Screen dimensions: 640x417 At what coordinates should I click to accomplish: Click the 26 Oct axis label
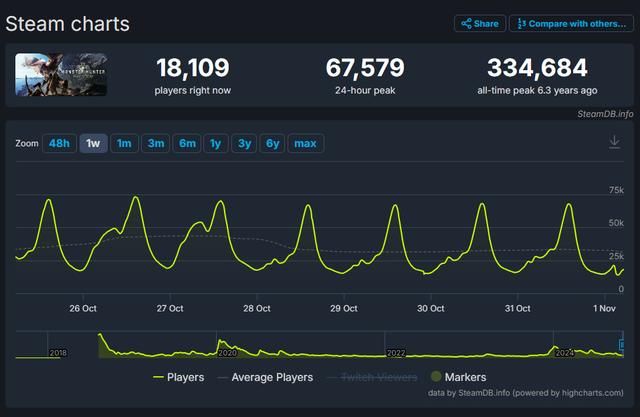[x=83, y=308]
